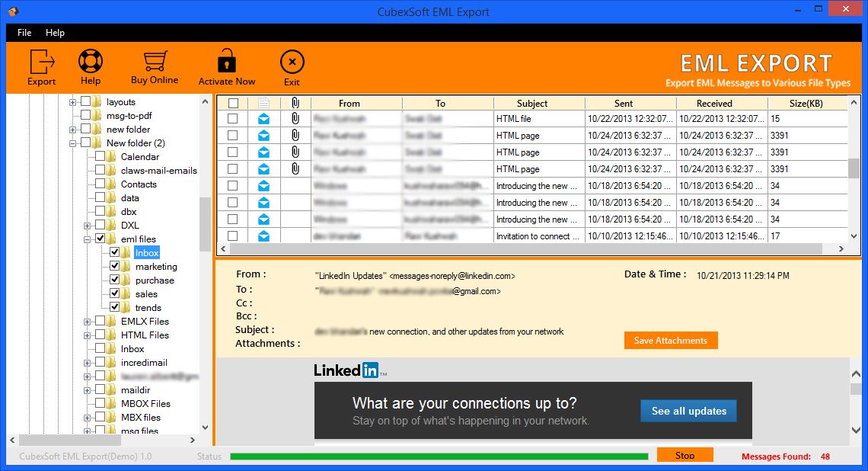
Task: Check the Invitation to connect row checkbox
Action: click(232, 236)
